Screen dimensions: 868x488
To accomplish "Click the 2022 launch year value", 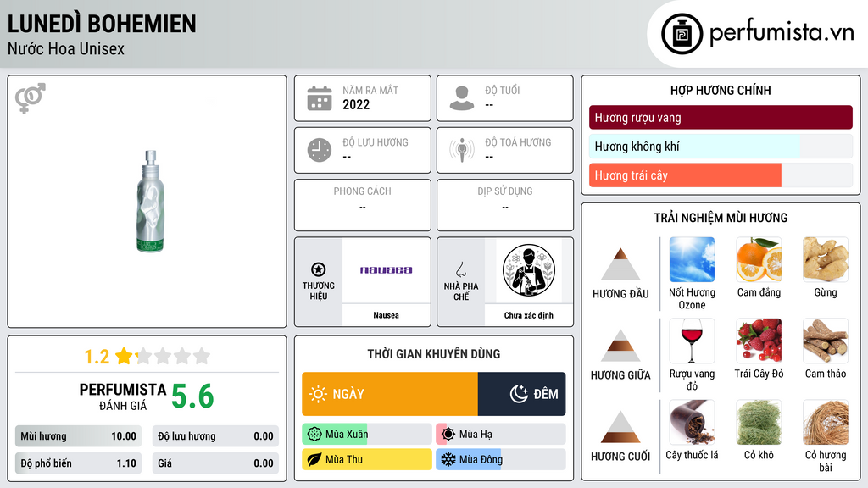I will pyautogui.click(x=356, y=104).
